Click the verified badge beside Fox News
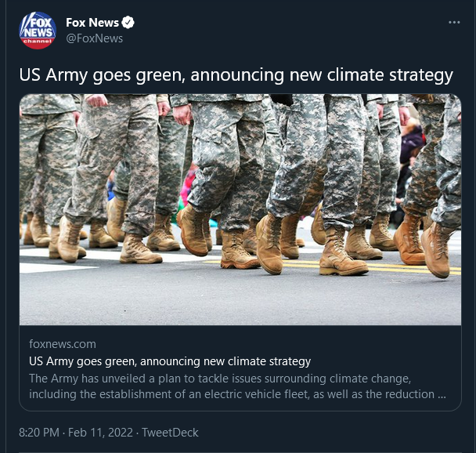Image resolution: width=476 pixels, height=453 pixels. 128,23
